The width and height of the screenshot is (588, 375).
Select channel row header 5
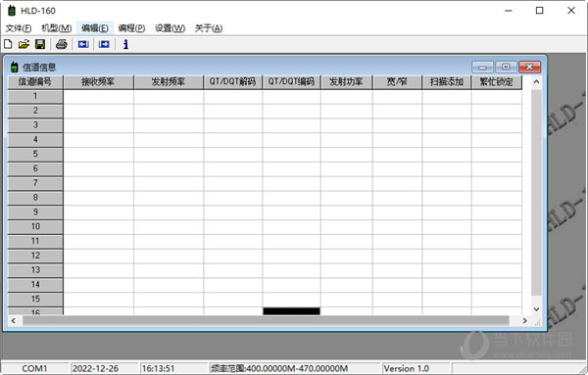click(x=35, y=155)
